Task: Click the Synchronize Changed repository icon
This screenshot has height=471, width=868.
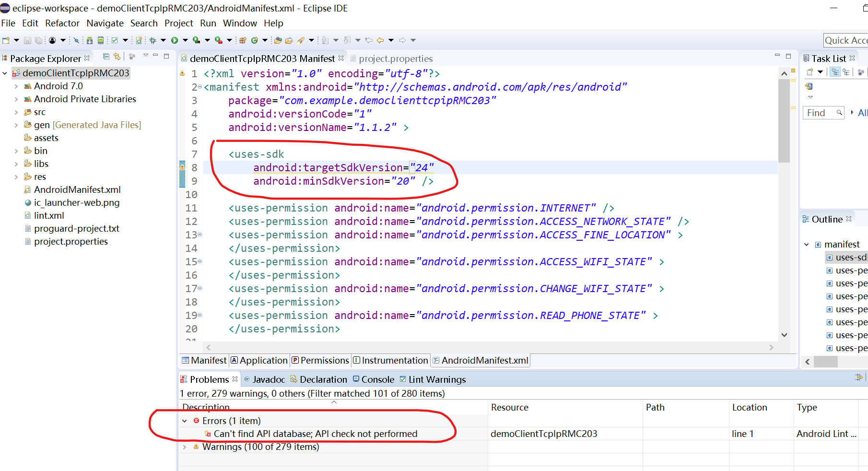Action: point(809,86)
